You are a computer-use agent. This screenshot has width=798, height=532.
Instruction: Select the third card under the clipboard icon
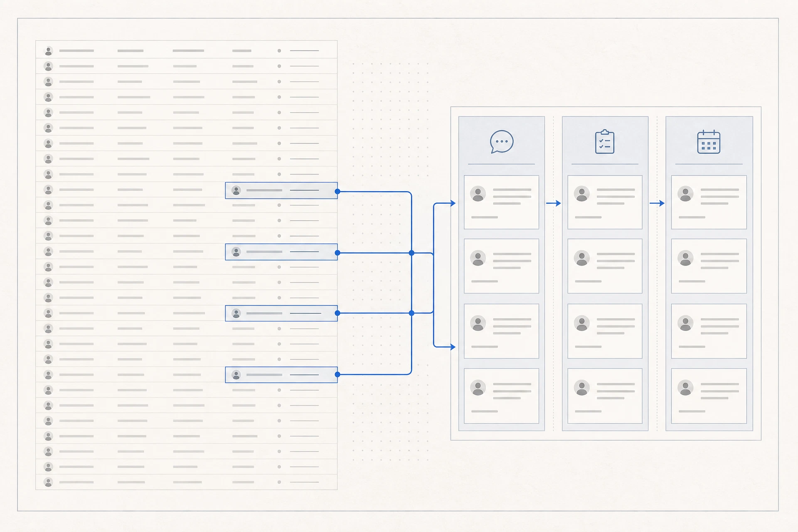[605, 331]
